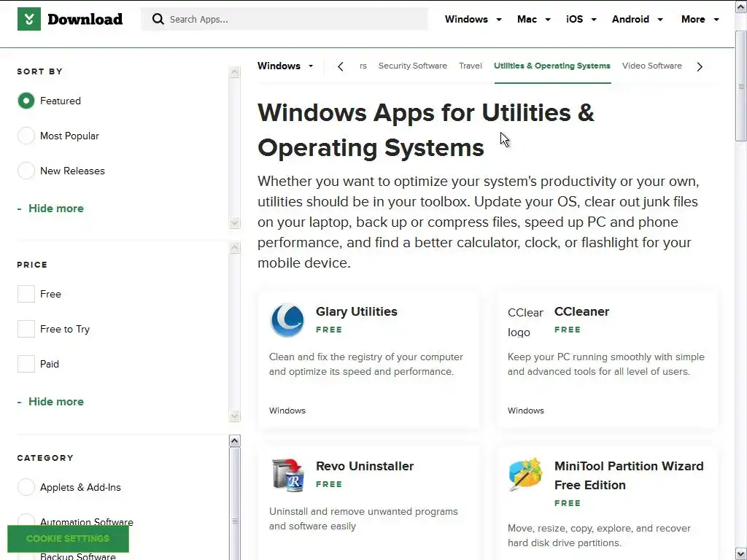This screenshot has width=747, height=560.
Task: Check the Free price filter
Action: tap(26, 294)
